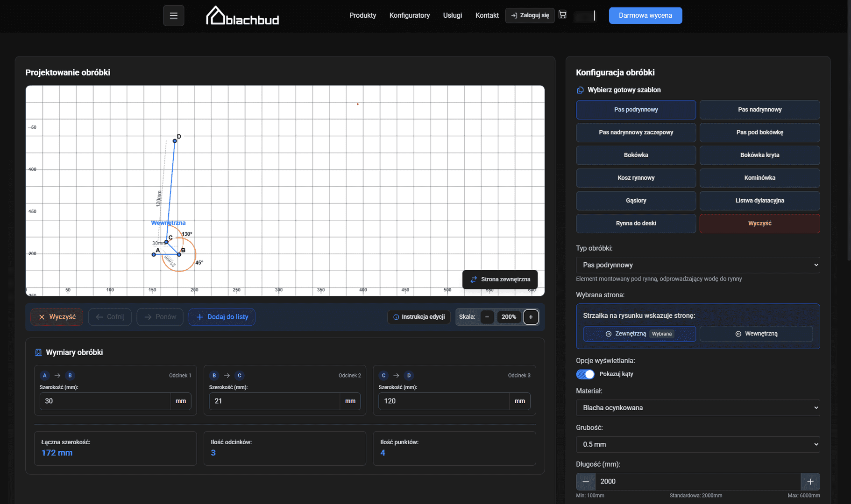Image resolution: width=851 pixels, height=504 pixels.
Task: Select Rynna do deski template
Action: [636, 224]
